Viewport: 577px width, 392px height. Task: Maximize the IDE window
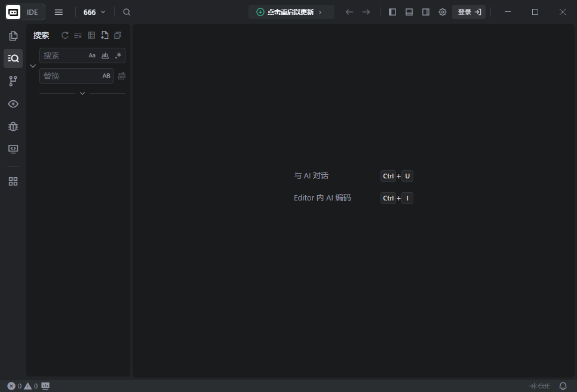pyautogui.click(x=535, y=12)
